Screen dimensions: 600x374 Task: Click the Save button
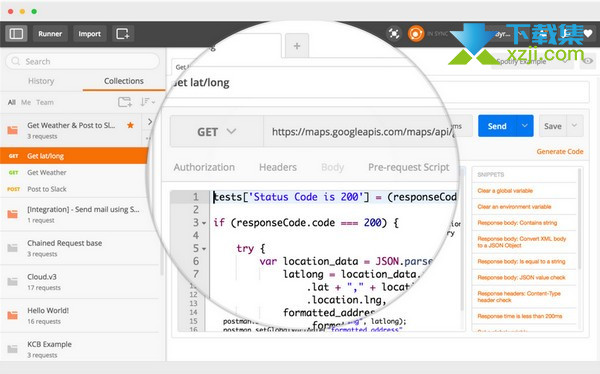coord(553,126)
